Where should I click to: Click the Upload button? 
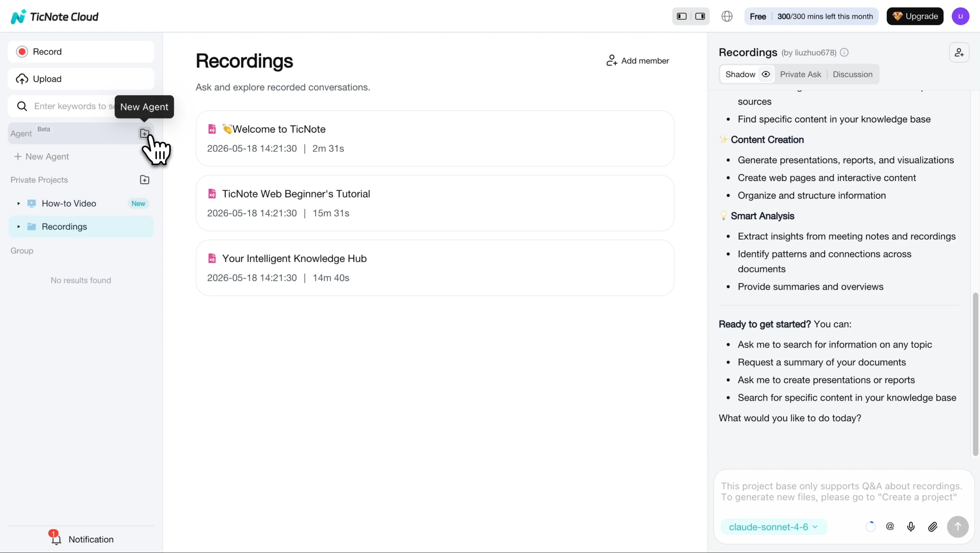[81, 79]
